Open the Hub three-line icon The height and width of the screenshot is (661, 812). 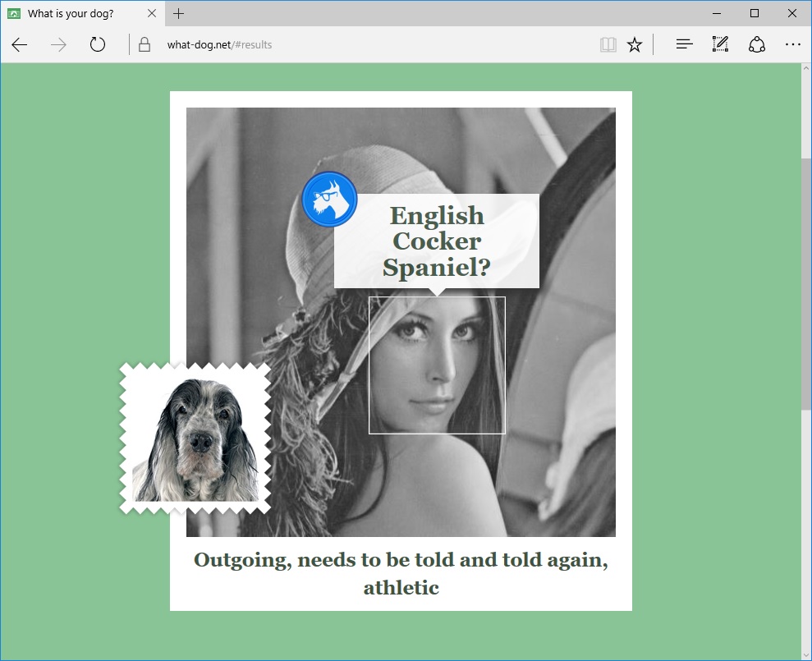[684, 44]
